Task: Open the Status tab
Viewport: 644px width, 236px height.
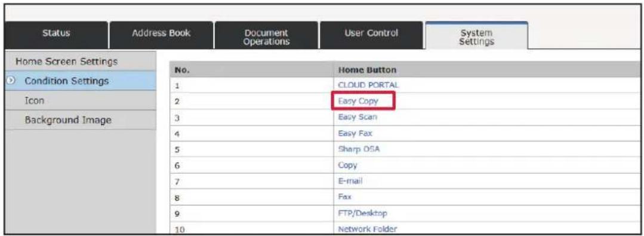Action: [x=56, y=33]
